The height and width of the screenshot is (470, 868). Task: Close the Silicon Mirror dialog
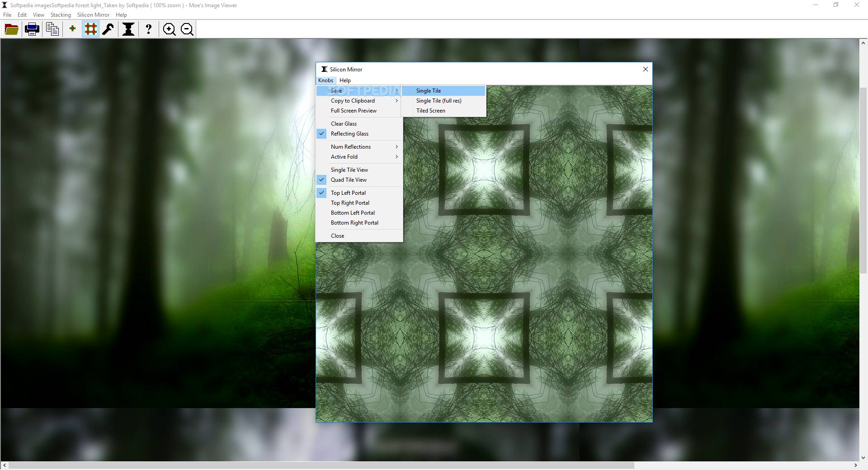(x=646, y=69)
